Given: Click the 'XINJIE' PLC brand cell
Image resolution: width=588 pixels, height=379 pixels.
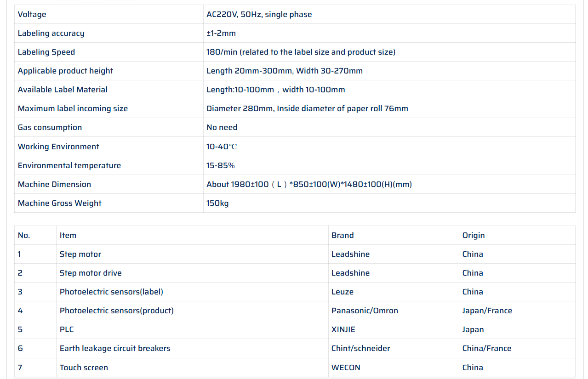Looking at the screenshot, I should (343, 329).
